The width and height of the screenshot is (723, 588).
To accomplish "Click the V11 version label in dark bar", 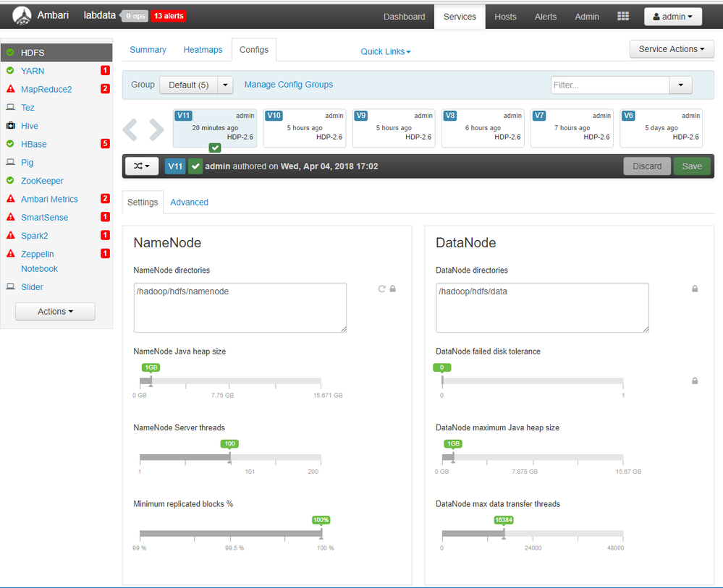I will coord(175,166).
